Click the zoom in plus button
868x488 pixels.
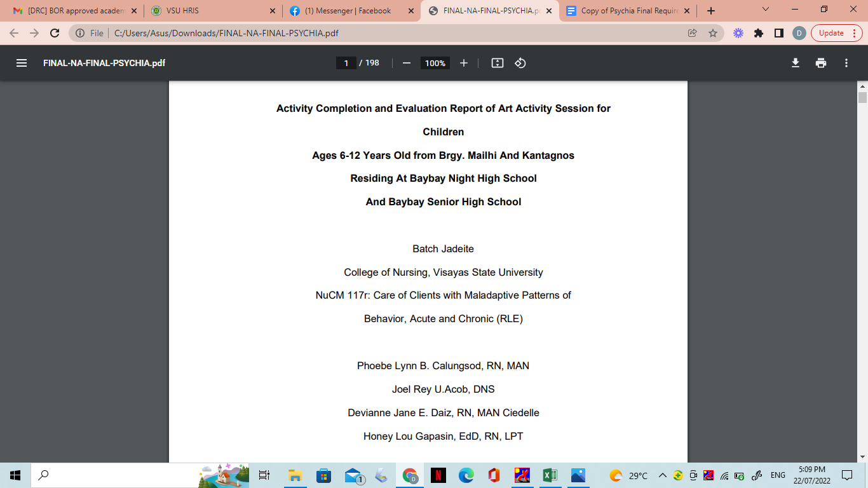tap(464, 63)
